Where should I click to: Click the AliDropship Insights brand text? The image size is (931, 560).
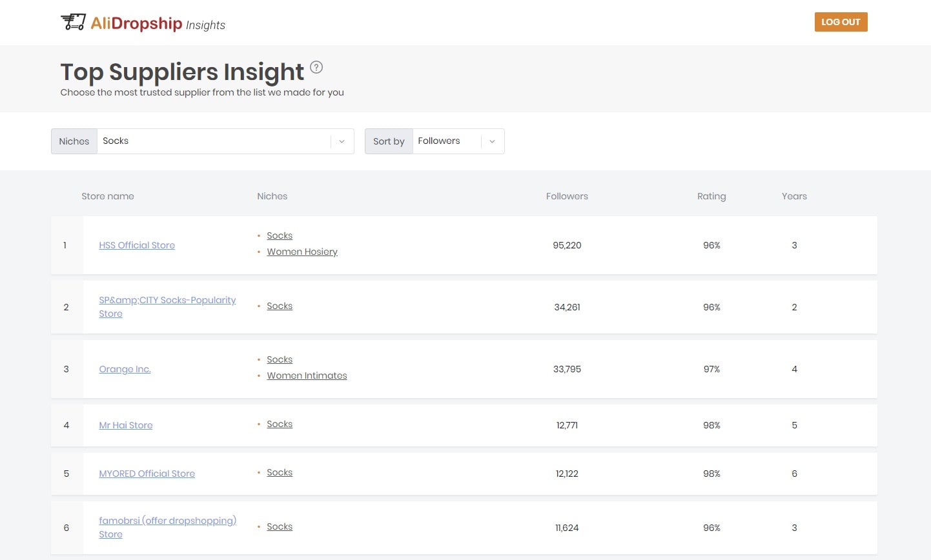point(158,24)
